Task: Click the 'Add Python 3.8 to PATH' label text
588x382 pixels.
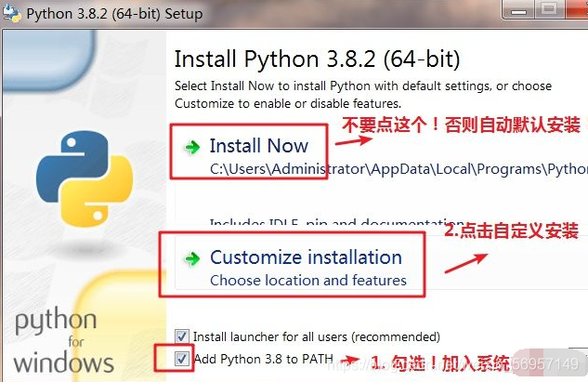Action: 263,359
